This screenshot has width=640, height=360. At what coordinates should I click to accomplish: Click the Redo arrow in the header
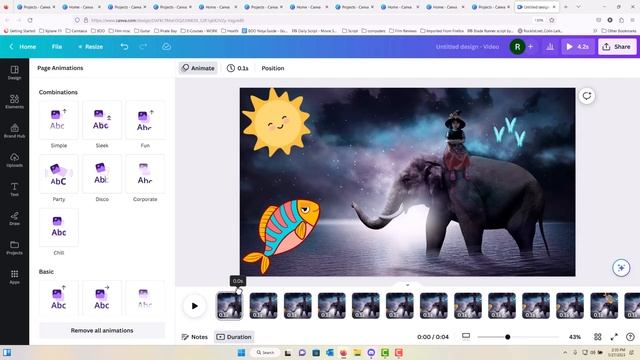coord(143,47)
